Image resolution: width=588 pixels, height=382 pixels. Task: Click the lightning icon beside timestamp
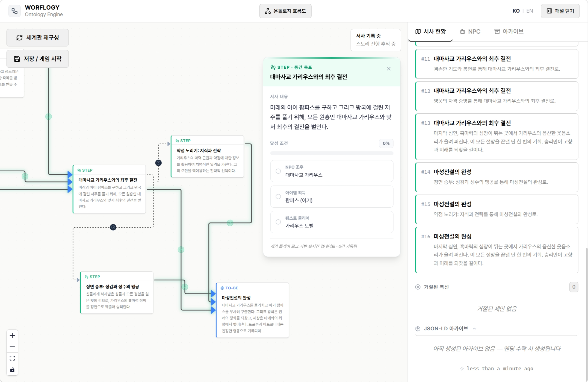click(462, 369)
